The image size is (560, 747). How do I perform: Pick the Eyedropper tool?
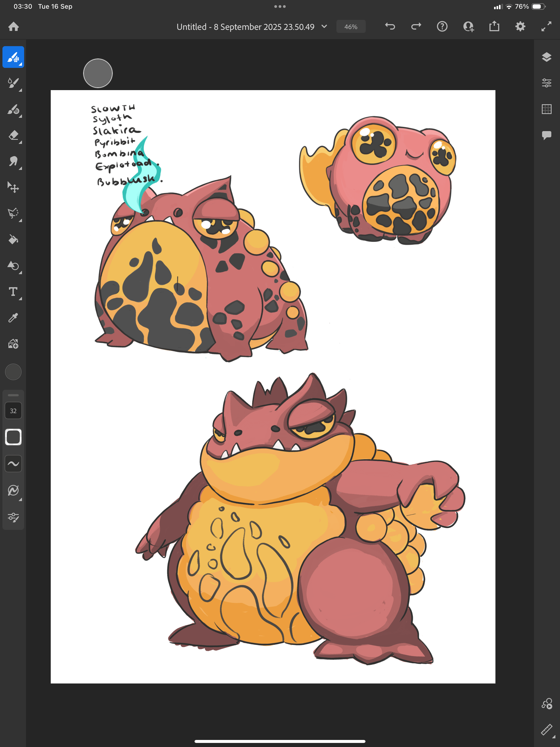pos(13,318)
